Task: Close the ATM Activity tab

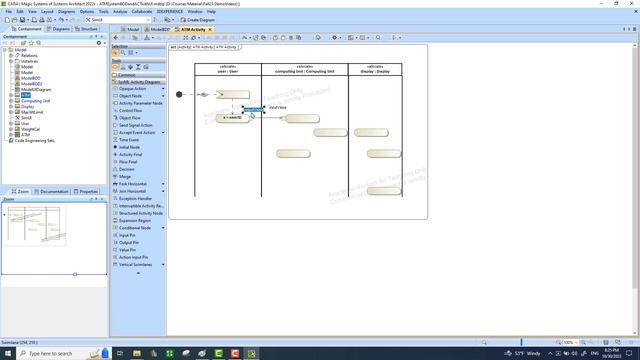Action: [210, 29]
